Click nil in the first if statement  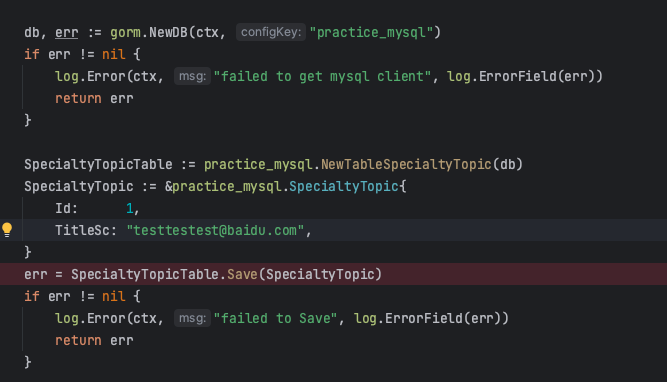point(114,54)
